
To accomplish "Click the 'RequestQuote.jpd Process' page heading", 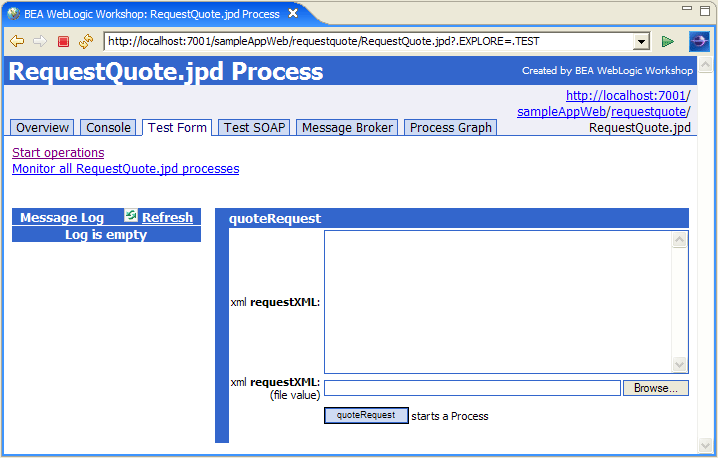I will pos(166,71).
